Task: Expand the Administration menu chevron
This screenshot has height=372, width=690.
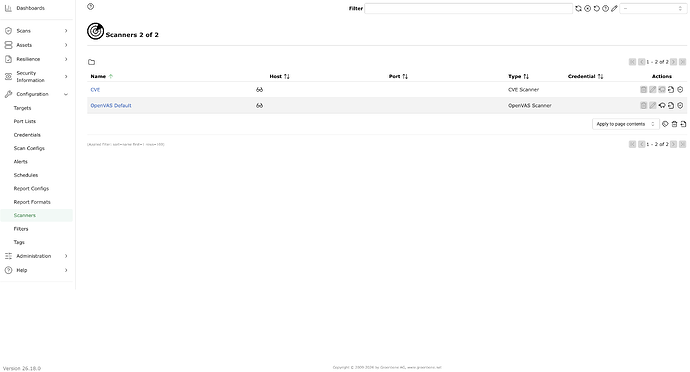Action: tap(66, 256)
